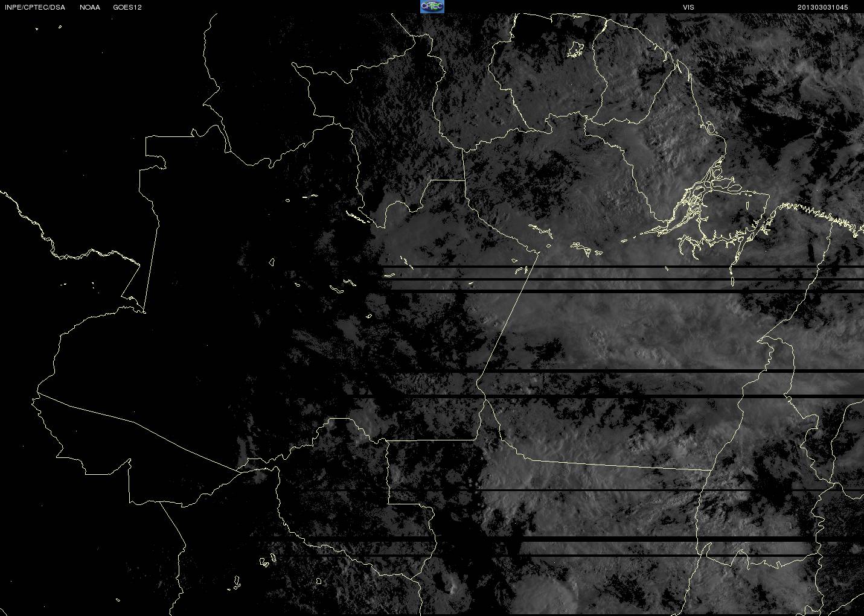
Task: Click the NOAA label in the header
Action: tap(90, 7)
